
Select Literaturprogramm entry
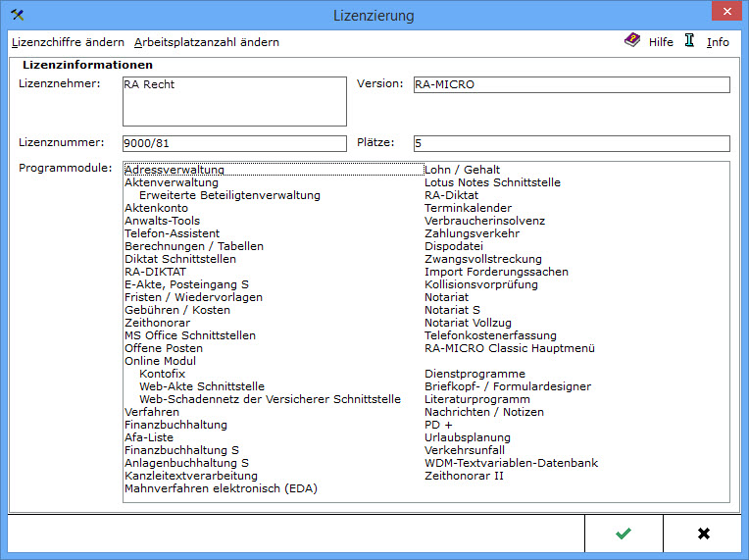point(477,399)
